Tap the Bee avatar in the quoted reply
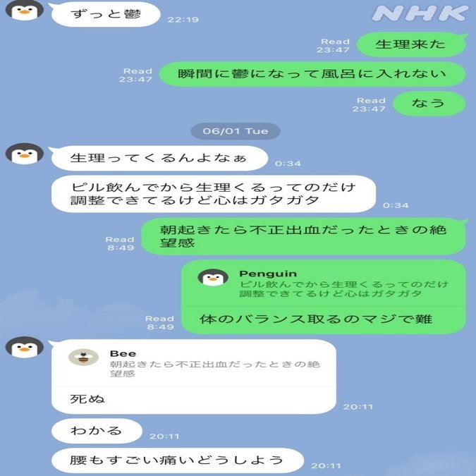This screenshot has width=476, height=476. pyautogui.click(x=83, y=357)
